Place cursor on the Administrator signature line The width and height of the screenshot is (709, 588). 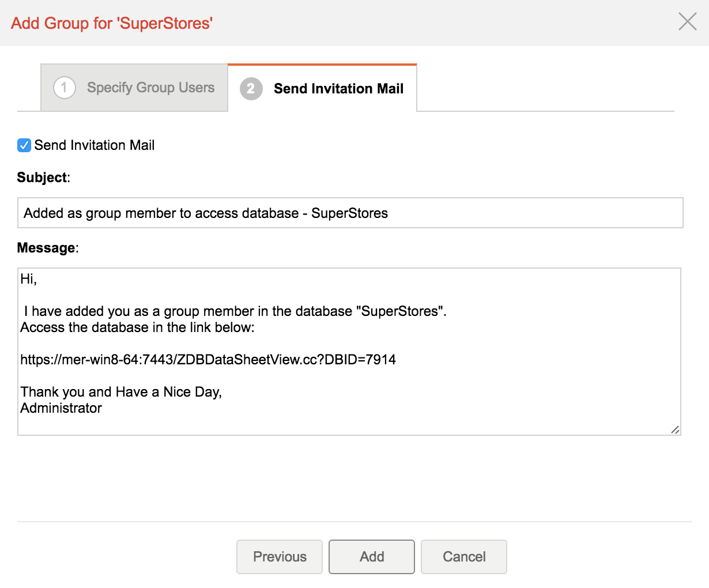point(61,408)
